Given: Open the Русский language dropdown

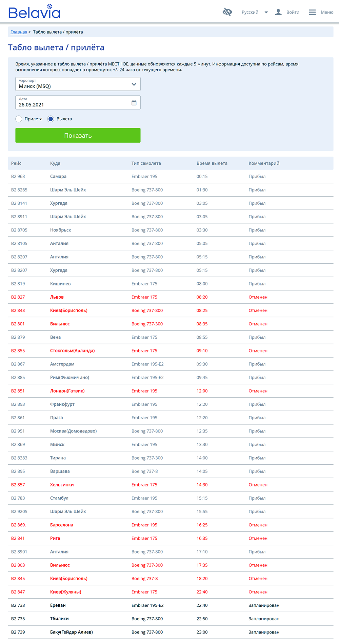Looking at the screenshot, I should pyautogui.click(x=250, y=12).
